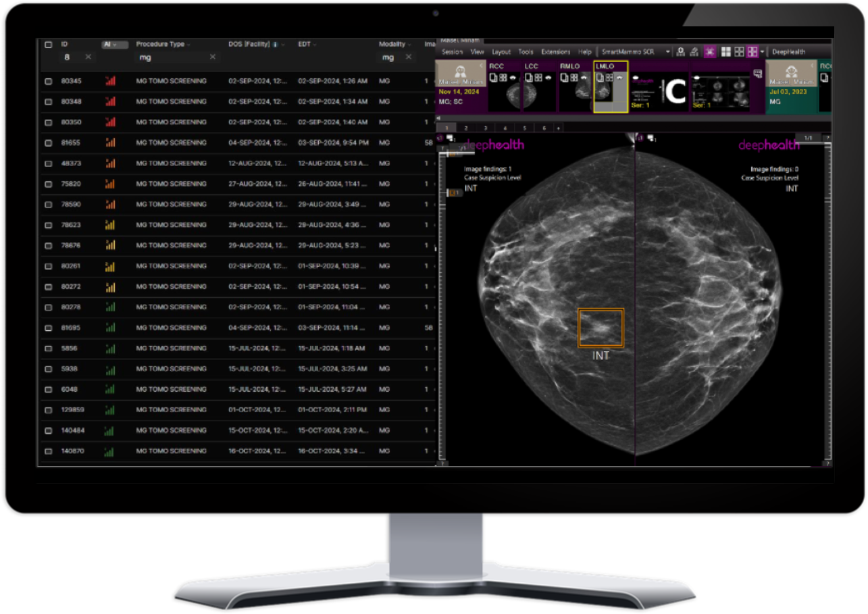Viewport: 868px width, 614px height.
Task: Select the annotation stamp icon in the toolbar
Action: [695, 52]
